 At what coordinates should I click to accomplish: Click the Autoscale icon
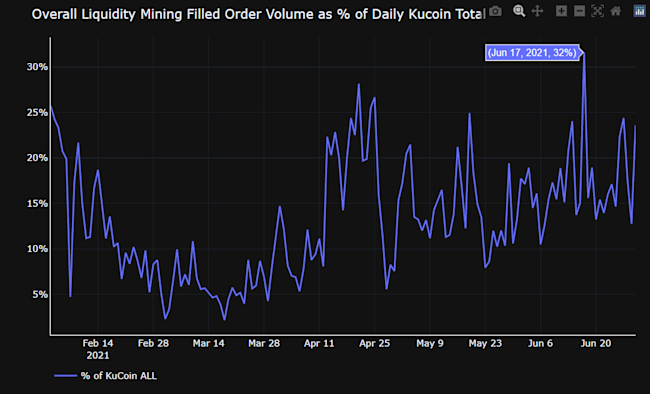coord(597,11)
